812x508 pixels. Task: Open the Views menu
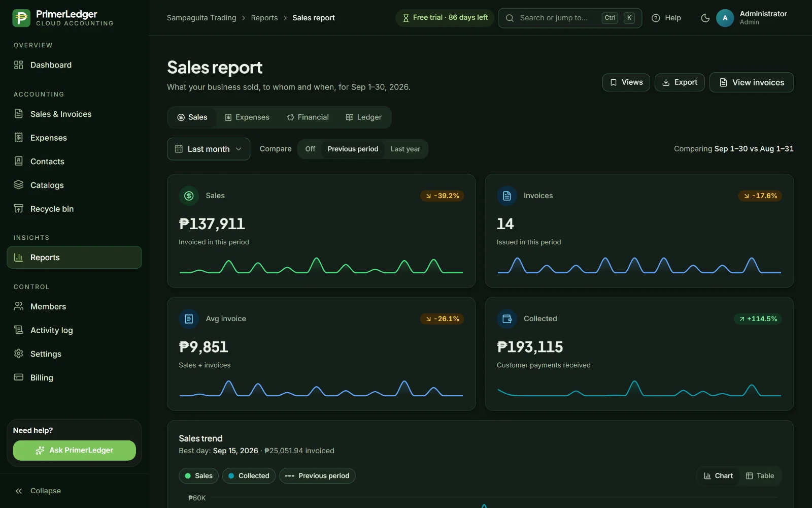click(626, 82)
